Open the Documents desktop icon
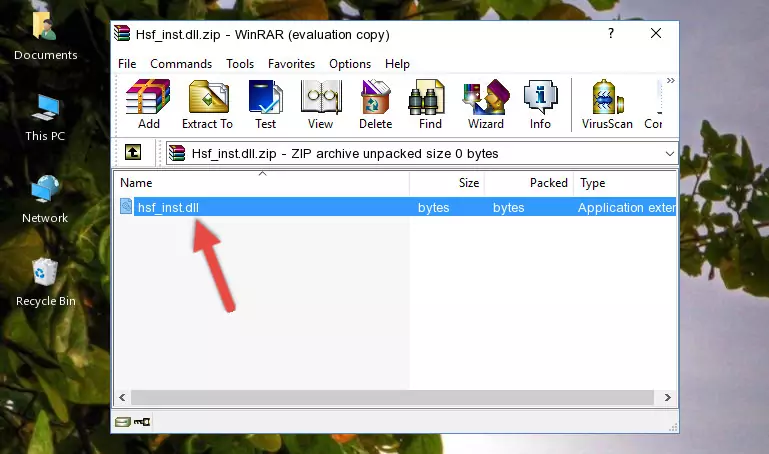 coord(46,36)
